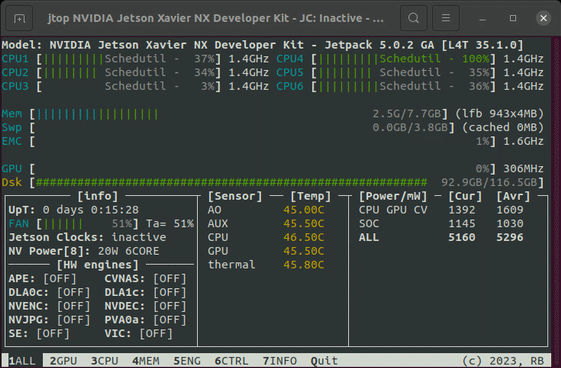Select the 1ALL overview page
This screenshot has height=368, width=561.
coord(22,361)
